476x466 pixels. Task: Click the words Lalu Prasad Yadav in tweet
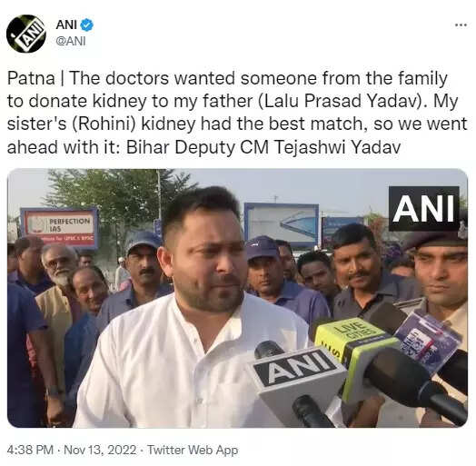click(x=341, y=101)
